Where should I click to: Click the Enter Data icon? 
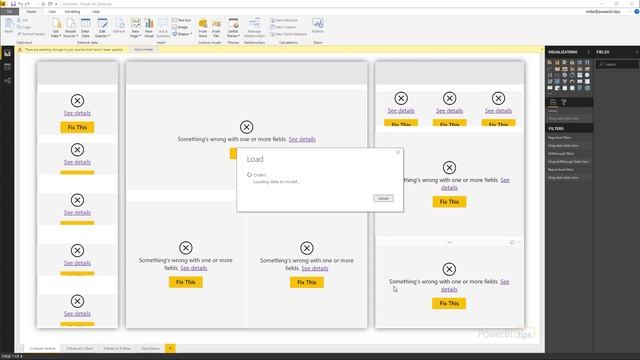[x=86, y=24]
